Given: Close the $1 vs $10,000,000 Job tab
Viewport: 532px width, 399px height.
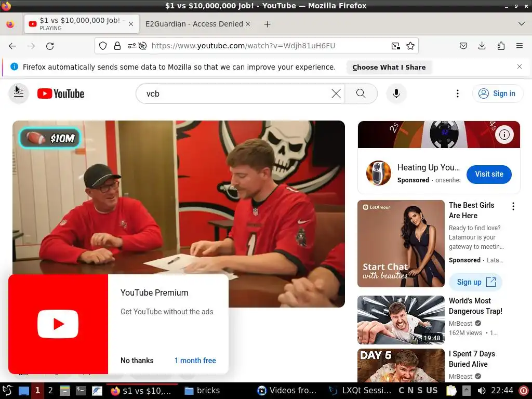Looking at the screenshot, I should point(131,24).
